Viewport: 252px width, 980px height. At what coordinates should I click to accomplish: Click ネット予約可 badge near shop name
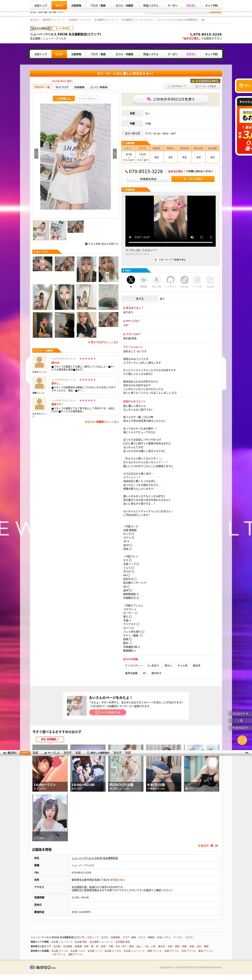tap(63, 28)
